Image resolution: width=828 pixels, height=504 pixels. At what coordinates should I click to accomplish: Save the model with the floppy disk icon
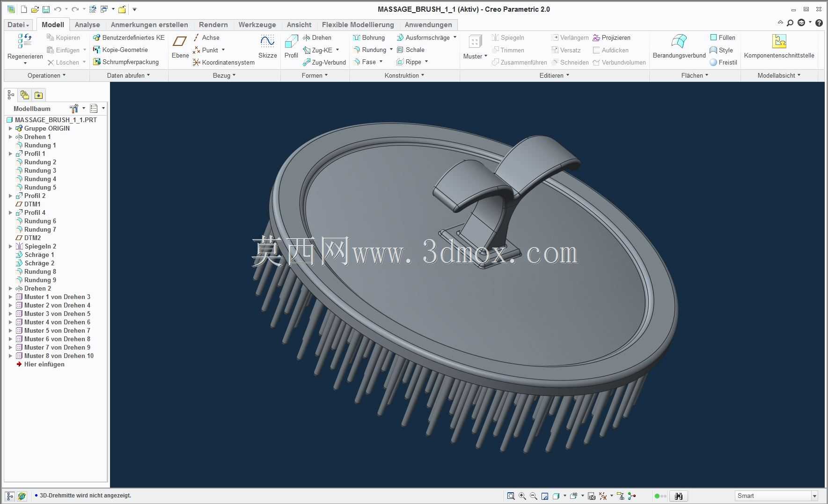pyautogui.click(x=46, y=9)
